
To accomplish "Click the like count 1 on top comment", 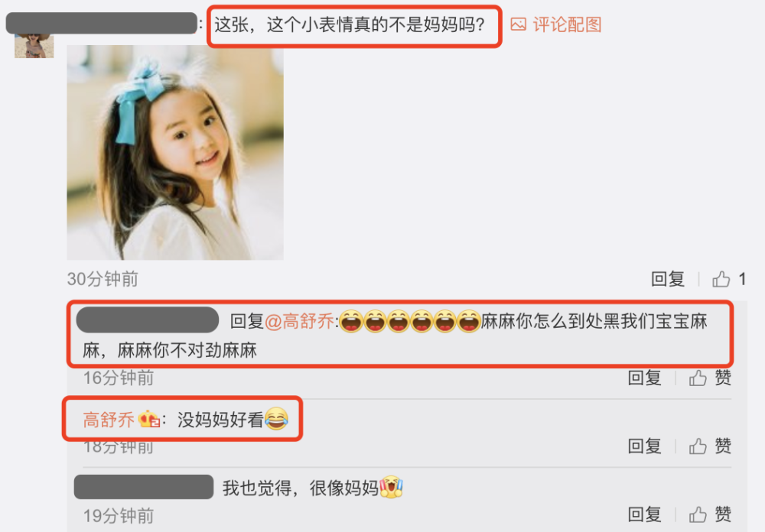I will point(741,279).
